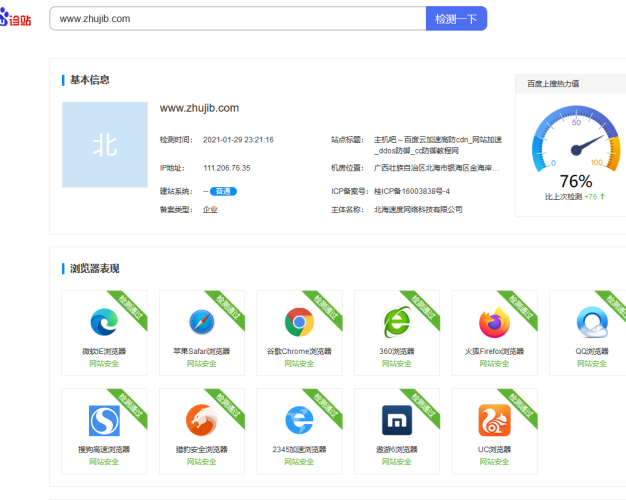Click the 遨游6浏览器 label
Viewport: 626px width, 500px height.
point(397,450)
